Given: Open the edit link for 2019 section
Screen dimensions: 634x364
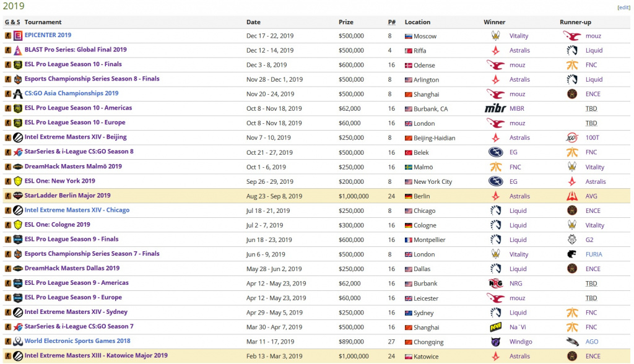Looking at the screenshot, I should click(623, 7).
